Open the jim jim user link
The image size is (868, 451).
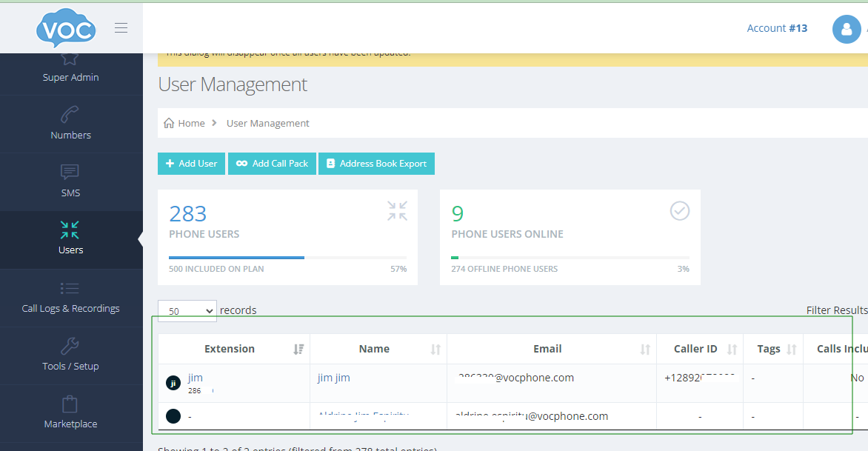pos(333,378)
